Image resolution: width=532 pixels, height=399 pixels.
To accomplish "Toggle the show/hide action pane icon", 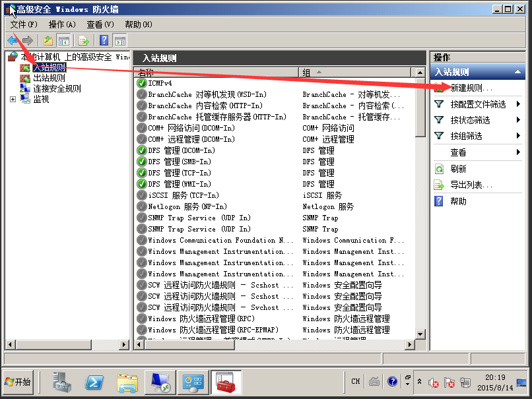I will click(119, 41).
